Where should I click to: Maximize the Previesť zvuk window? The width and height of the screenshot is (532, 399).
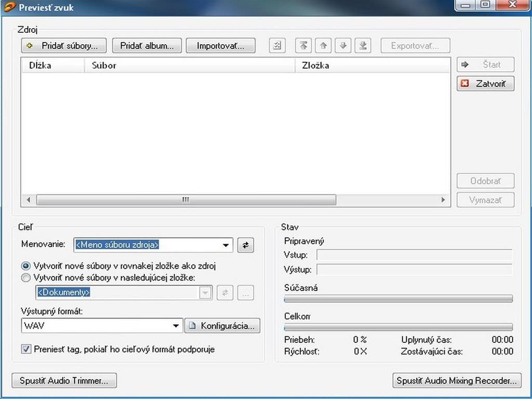tap(486, 5)
